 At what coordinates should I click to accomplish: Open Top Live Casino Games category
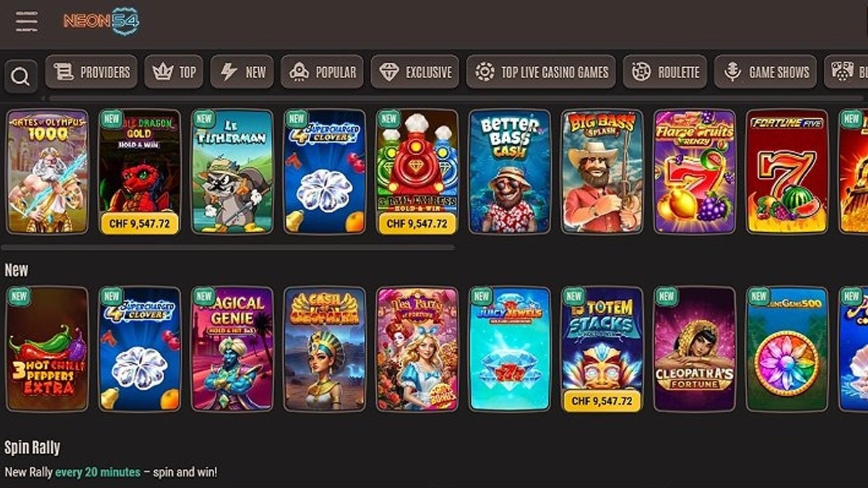(541, 72)
